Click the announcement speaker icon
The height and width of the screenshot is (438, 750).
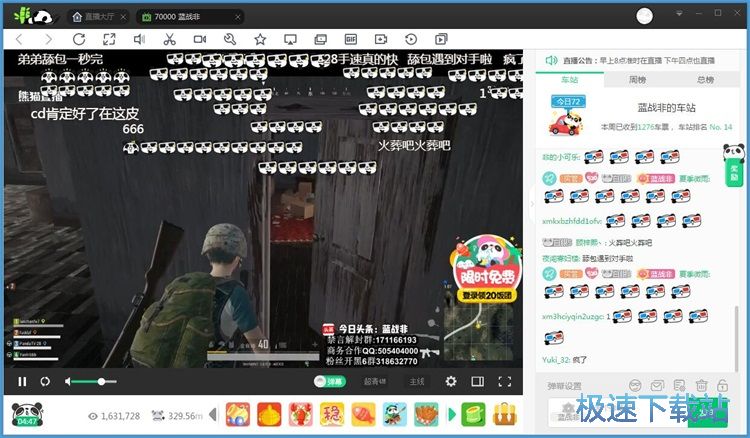pos(551,60)
